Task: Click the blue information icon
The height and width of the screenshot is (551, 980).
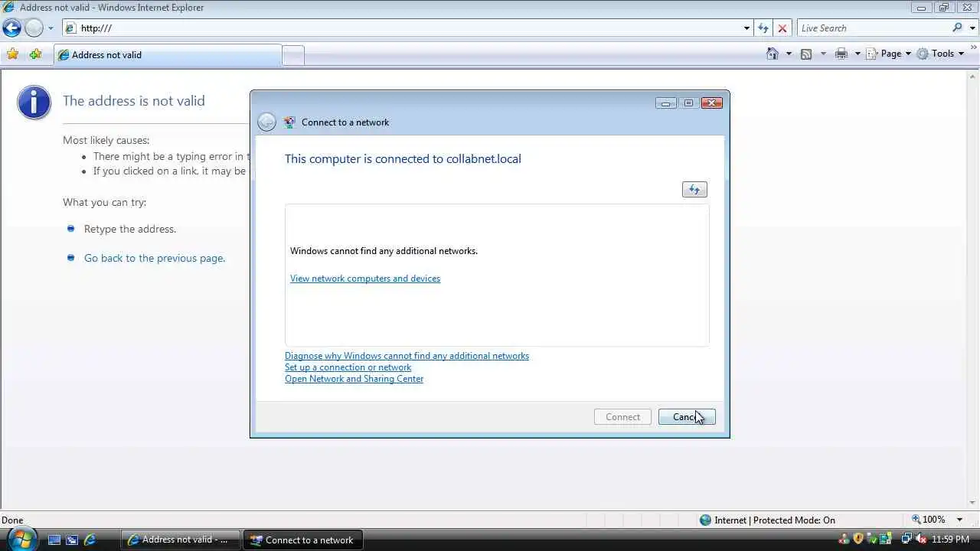Action: pos(34,102)
